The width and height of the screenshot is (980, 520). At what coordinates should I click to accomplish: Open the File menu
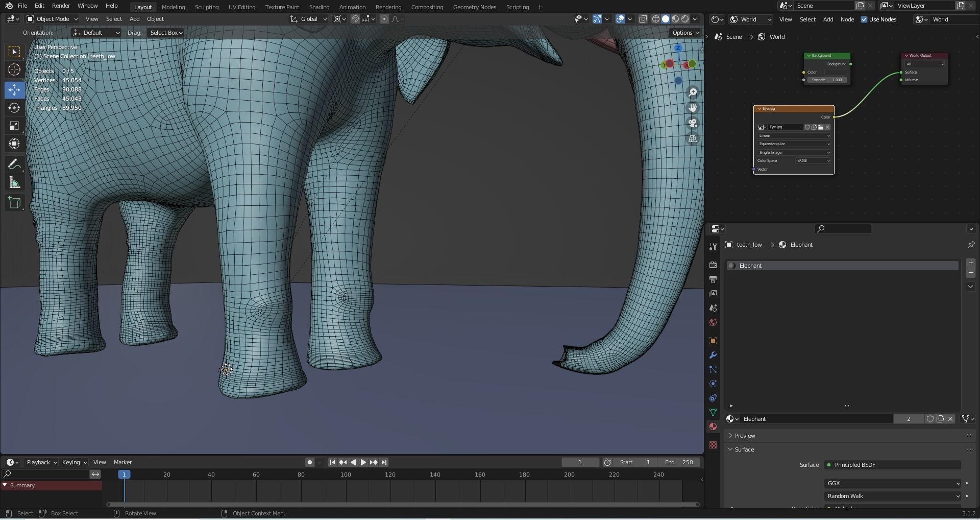click(22, 6)
